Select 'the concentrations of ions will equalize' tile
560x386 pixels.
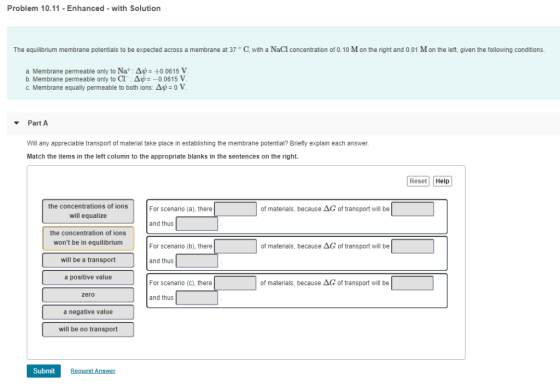(x=88, y=211)
